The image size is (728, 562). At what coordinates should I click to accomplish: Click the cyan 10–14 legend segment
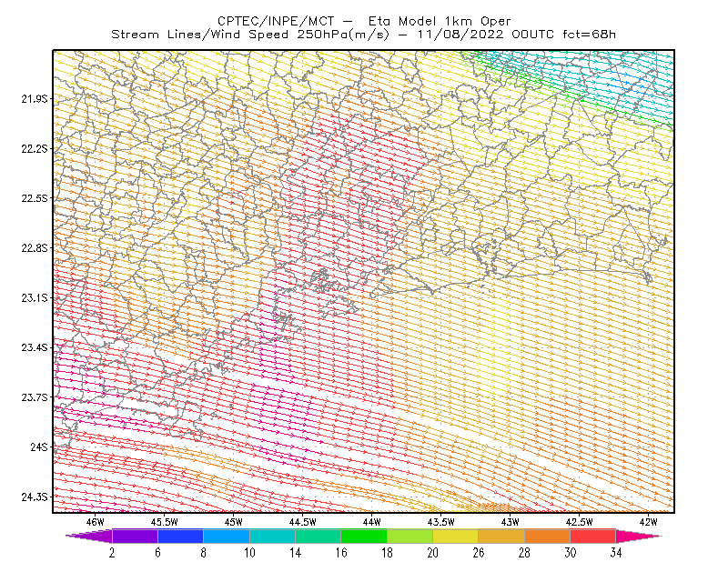tap(272, 536)
